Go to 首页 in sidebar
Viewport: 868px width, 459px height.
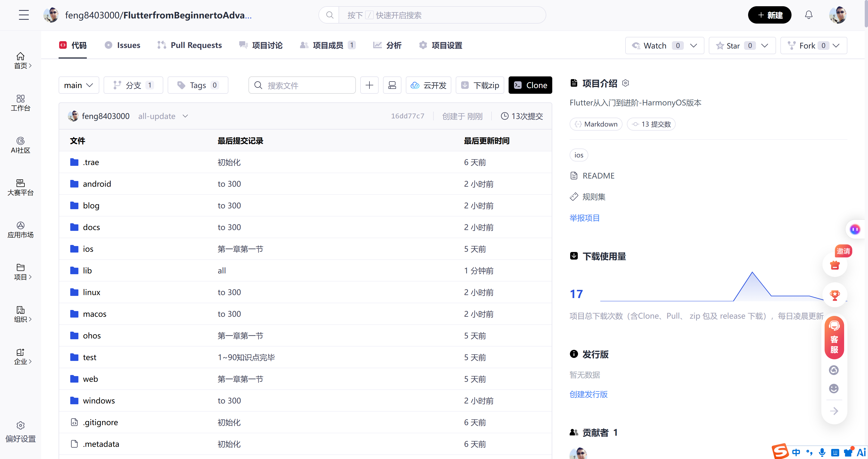pos(21,61)
